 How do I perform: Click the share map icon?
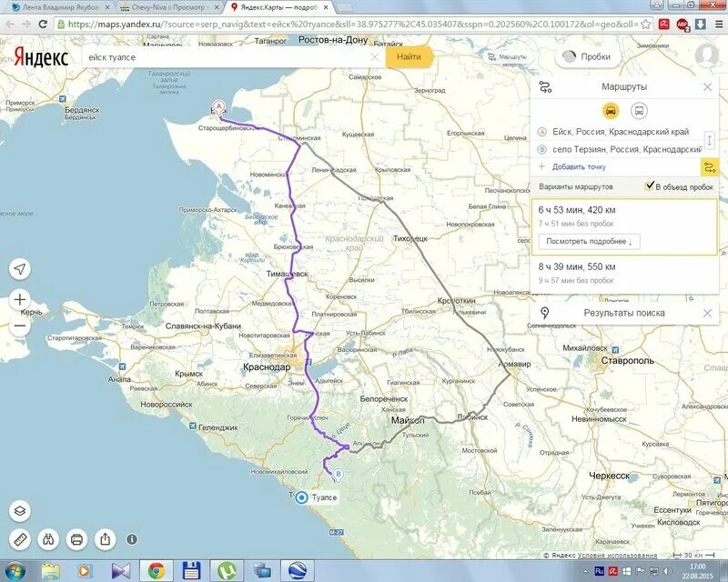[x=105, y=539]
